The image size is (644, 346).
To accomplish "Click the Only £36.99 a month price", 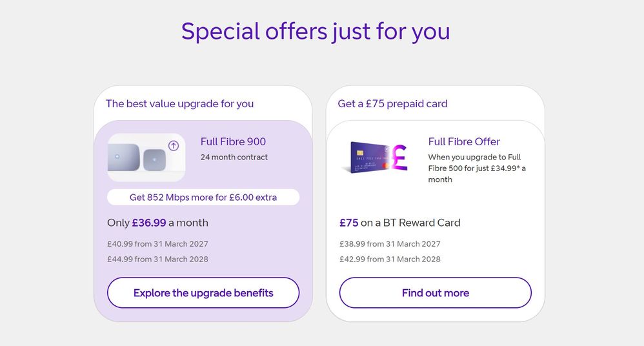I will pos(157,223).
